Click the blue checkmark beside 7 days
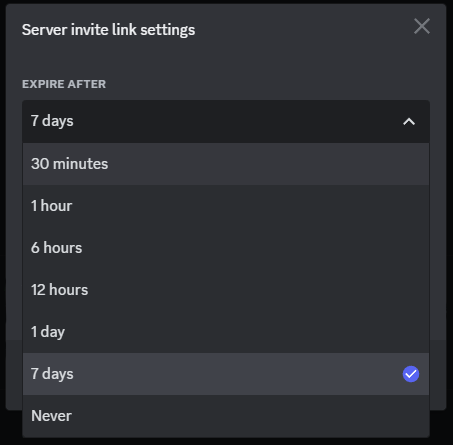The width and height of the screenshot is (453, 445). (x=411, y=374)
